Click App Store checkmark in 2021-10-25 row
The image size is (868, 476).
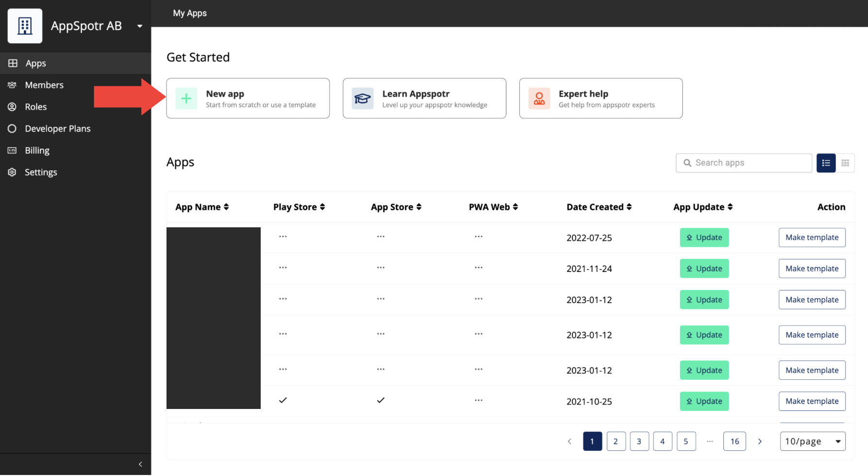point(381,400)
